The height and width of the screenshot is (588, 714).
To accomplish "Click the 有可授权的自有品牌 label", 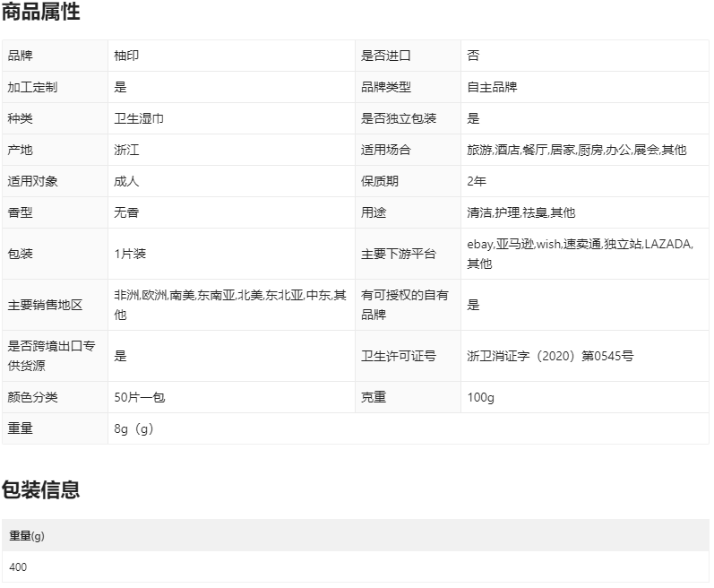I will click(x=404, y=305).
